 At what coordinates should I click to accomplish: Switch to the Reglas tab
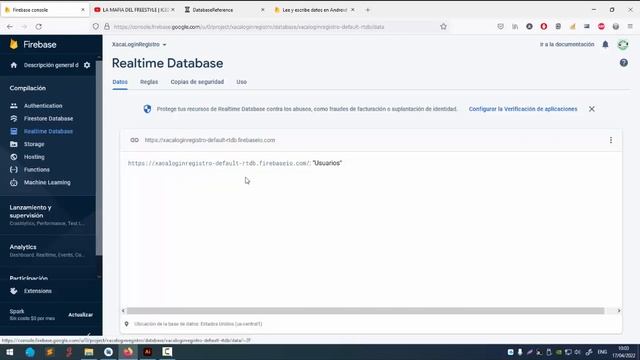click(149, 82)
